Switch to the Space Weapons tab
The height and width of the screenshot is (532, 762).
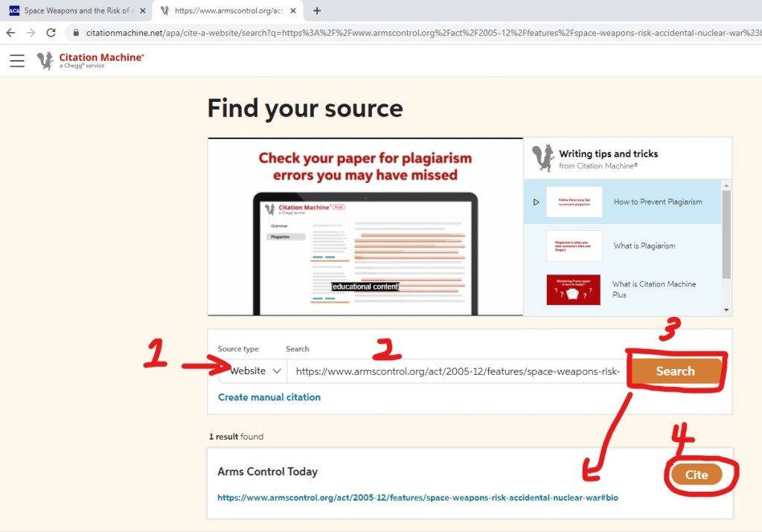74,10
